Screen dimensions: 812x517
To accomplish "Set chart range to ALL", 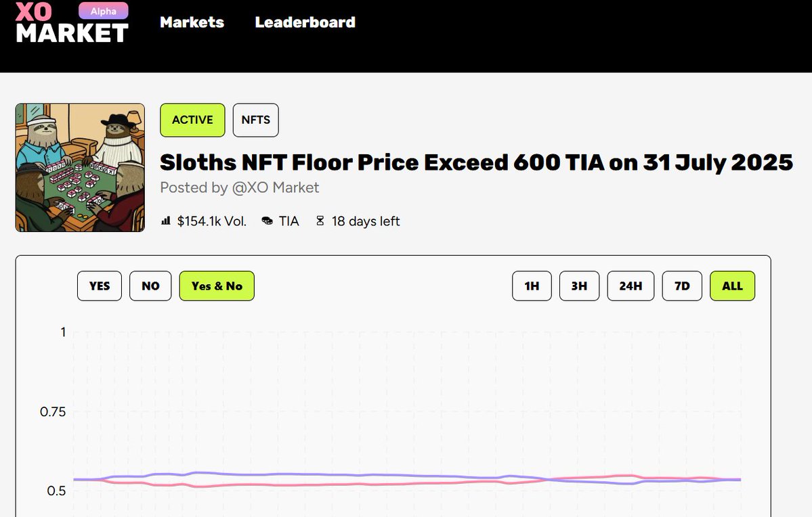I will pos(732,286).
